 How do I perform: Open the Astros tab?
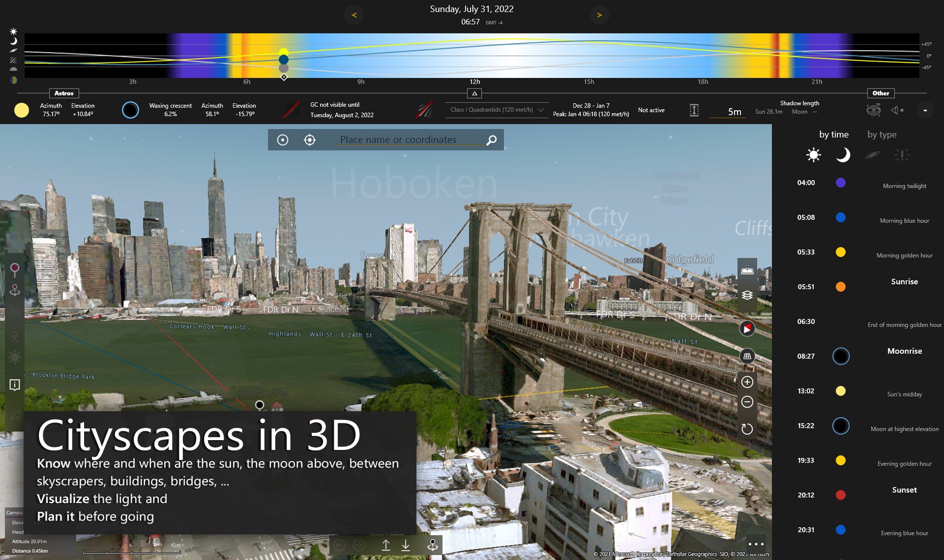64,93
